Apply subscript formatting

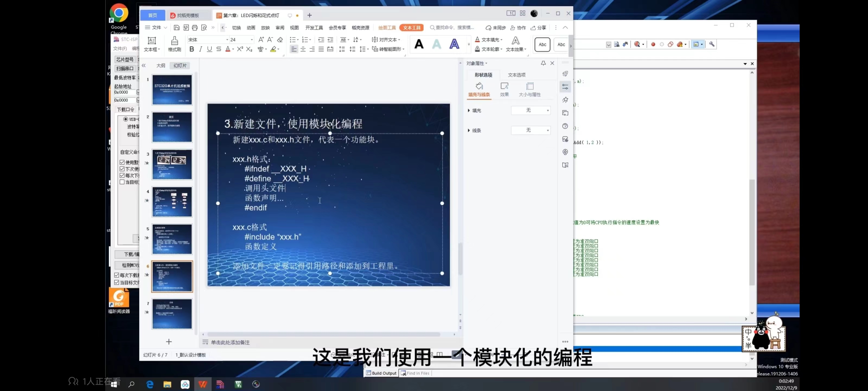pyautogui.click(x=249, y=49)
